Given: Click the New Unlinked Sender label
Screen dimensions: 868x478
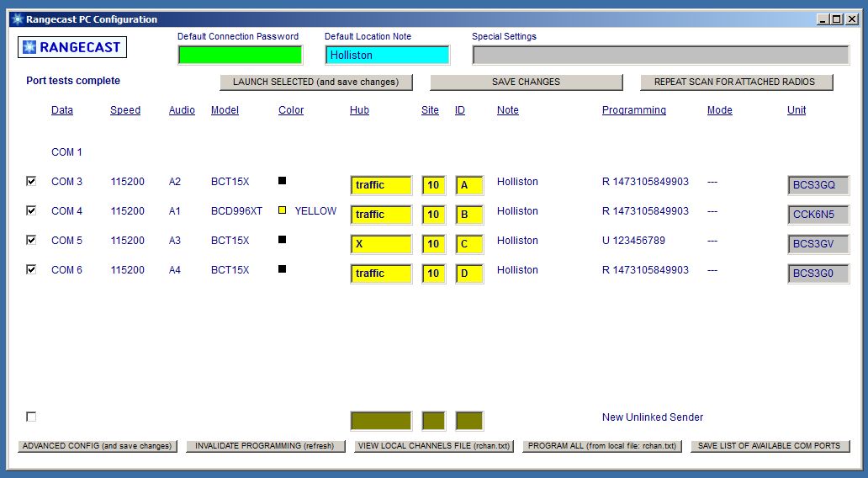Looking at the screenshot, I should point(653,417).
